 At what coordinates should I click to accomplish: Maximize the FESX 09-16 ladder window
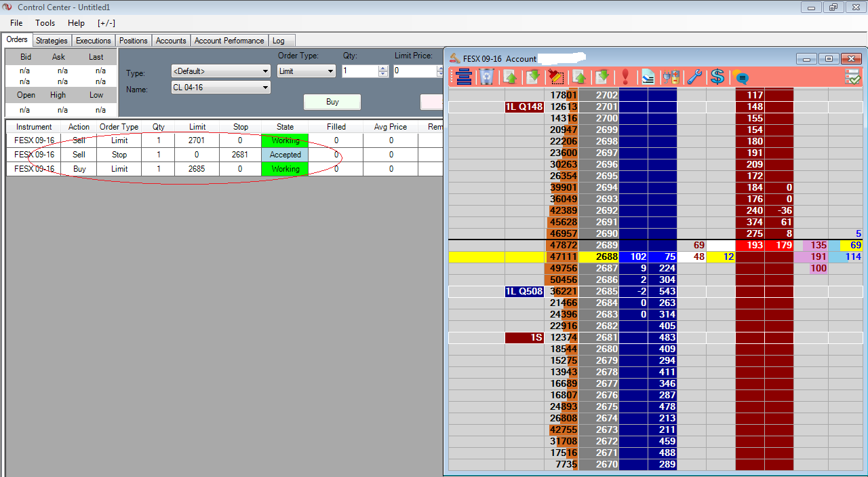coord(828,59)
